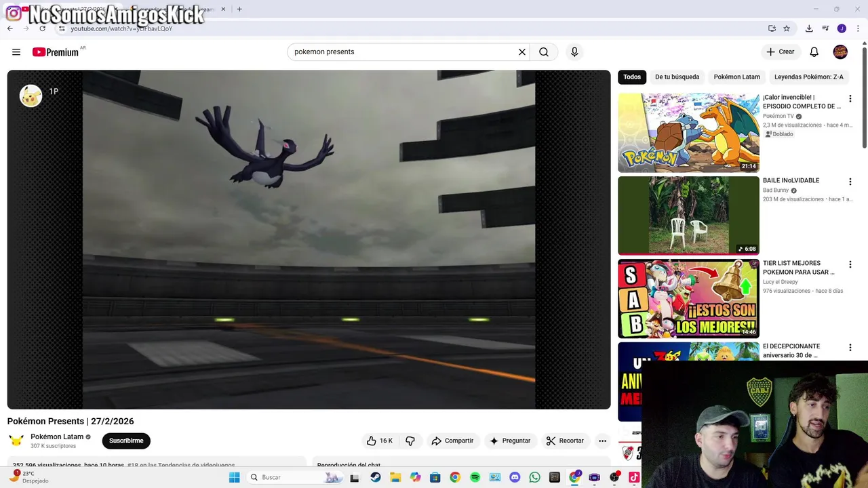Bookmark this page with the star
Image resolution: width=868 pixels, height=488 pixels.
[x=787, y=28]
